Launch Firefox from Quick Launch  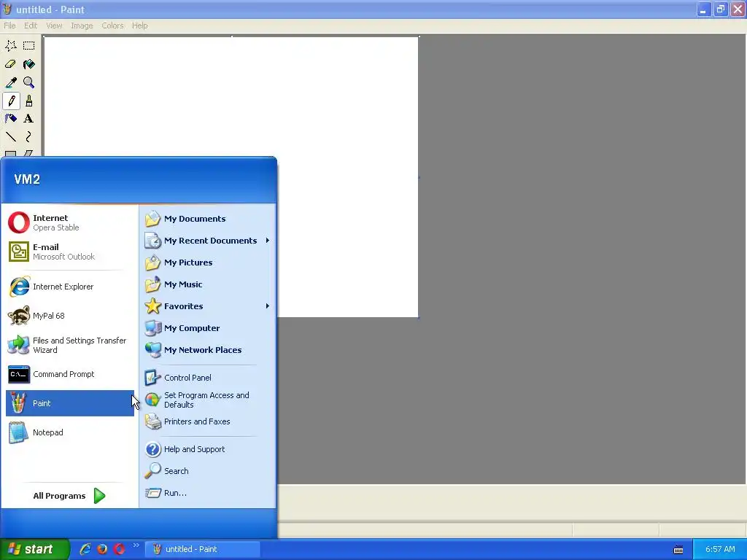pos(102,549)
